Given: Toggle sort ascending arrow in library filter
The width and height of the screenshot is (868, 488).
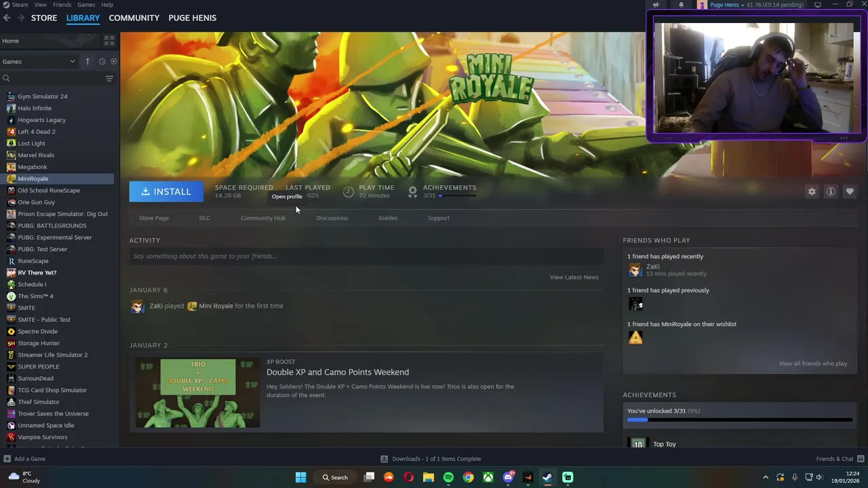Looking at the screenshot, I should (x=87, y=62).
